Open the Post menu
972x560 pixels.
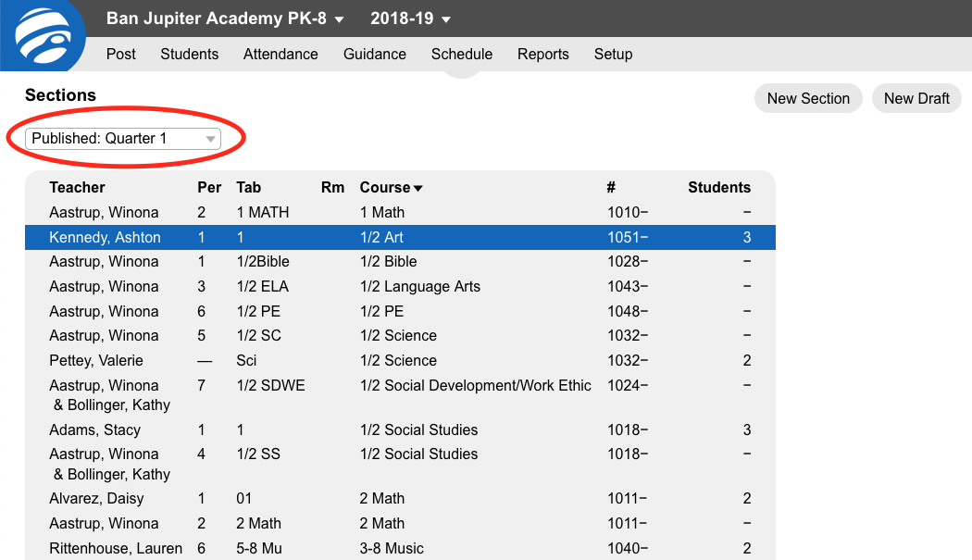(121, 55)
